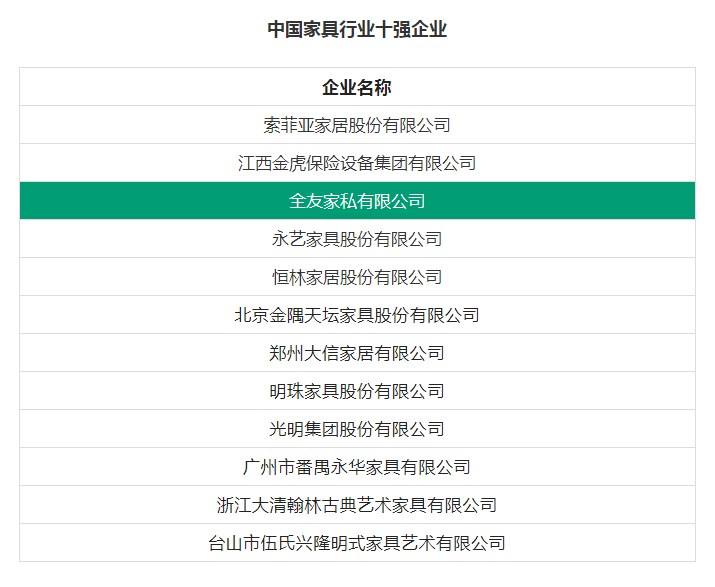
Task: Click empty cell area beside 光明集团 text
Action: (x=570, y=429)
